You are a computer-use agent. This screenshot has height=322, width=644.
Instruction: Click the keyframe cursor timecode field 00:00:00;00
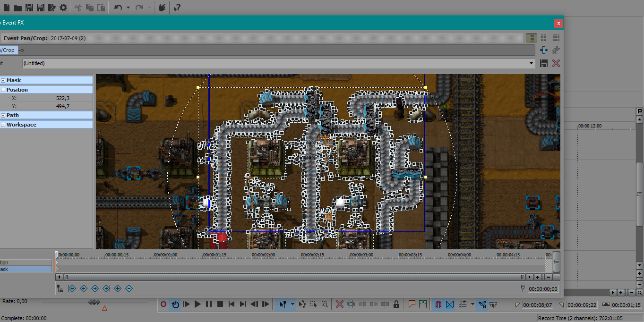pyautogui.click(x=543, y=289)
